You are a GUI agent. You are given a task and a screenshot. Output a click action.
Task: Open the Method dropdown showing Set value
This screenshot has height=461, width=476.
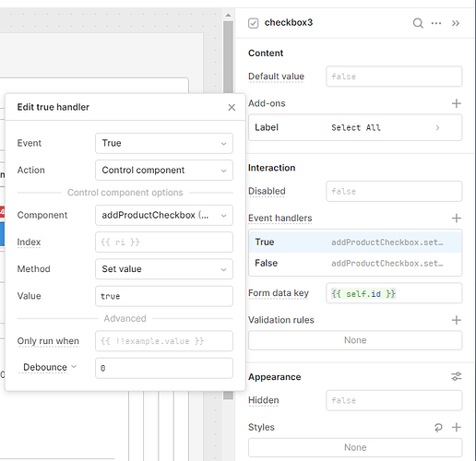(x=164, y=269)
